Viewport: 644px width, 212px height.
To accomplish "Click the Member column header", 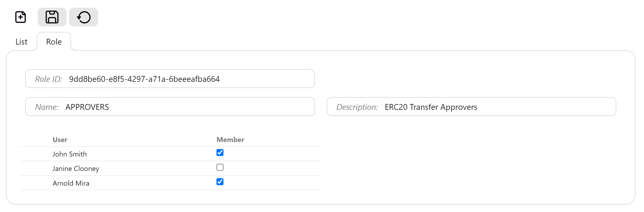I will tap(230, 140).
